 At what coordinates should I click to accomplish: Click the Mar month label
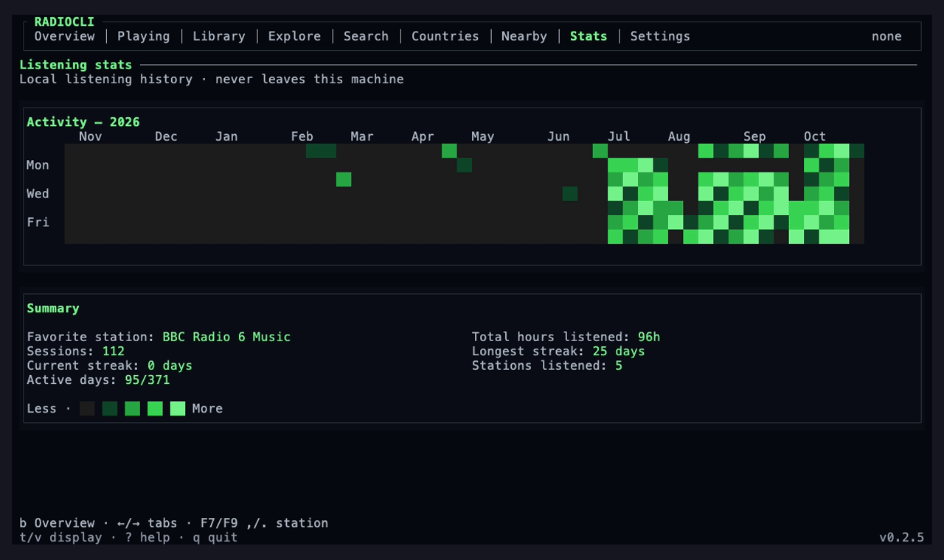coord(362,136)
